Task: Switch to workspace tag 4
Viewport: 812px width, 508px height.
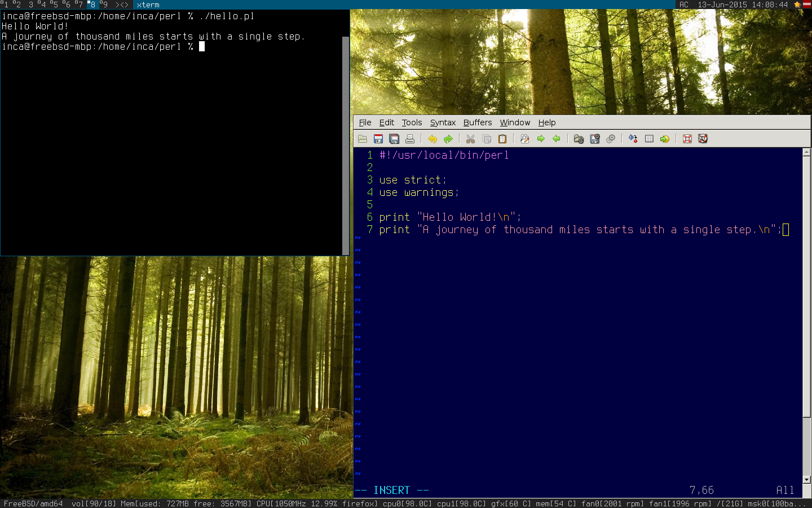Action: point(42,5)
